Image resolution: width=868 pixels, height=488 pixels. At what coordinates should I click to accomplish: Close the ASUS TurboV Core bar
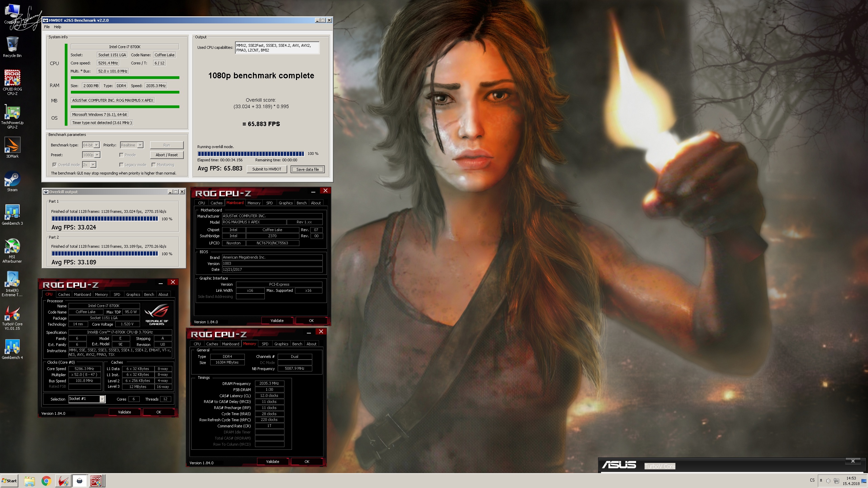coord(853,461)
